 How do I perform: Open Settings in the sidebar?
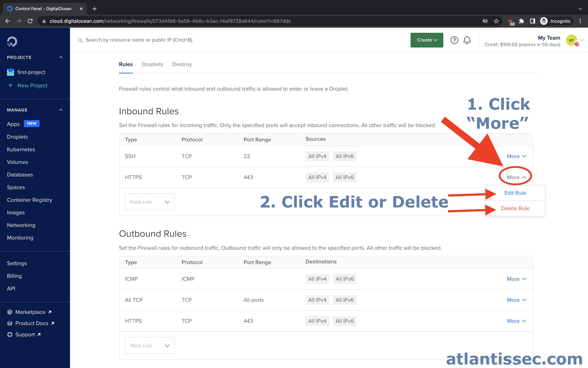17,263
